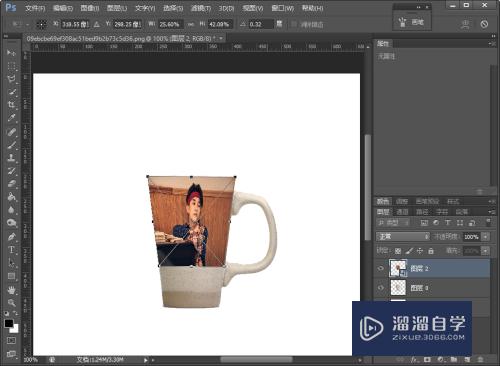Select the 图层 2 layer thumbnail

coord(398,268)
